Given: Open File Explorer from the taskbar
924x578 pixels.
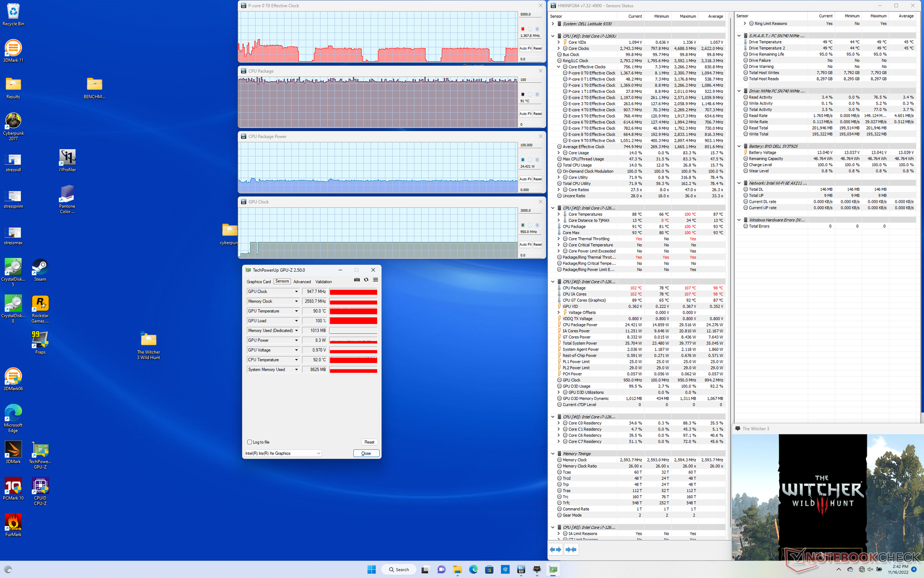Looking at the screenshot, I should coord(457,569).
